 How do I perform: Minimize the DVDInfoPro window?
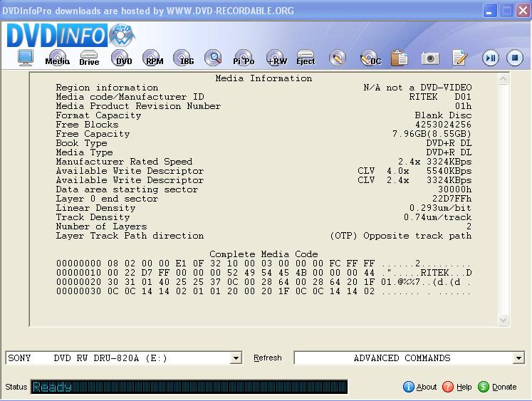click(x=489, y=11)
